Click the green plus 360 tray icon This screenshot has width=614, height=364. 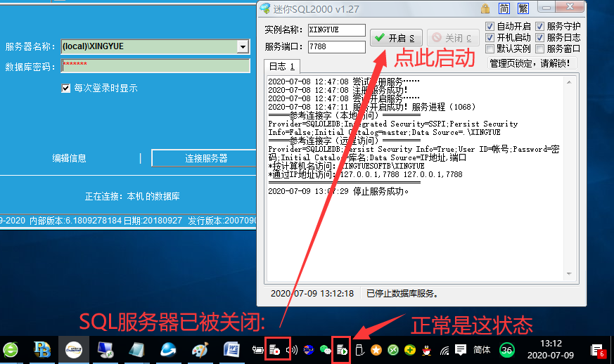click(x=409, y=350)
